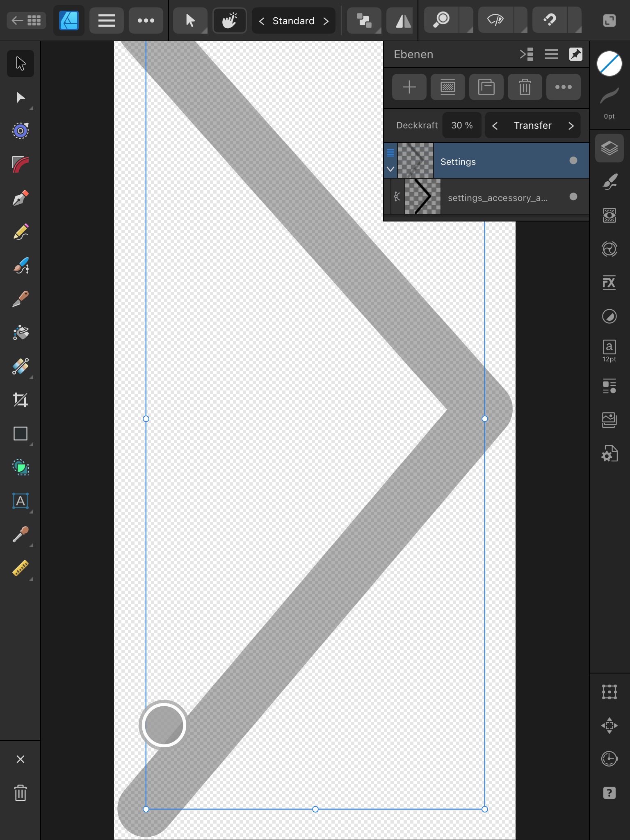Select the Settings layer thumbnail

tap(415, 160)
